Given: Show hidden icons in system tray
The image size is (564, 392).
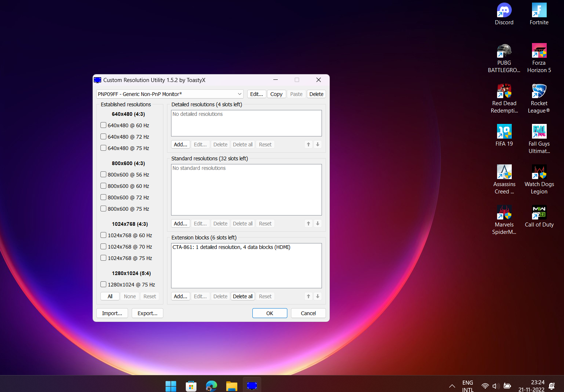Looking at the screenshot, I should [452, 386].
